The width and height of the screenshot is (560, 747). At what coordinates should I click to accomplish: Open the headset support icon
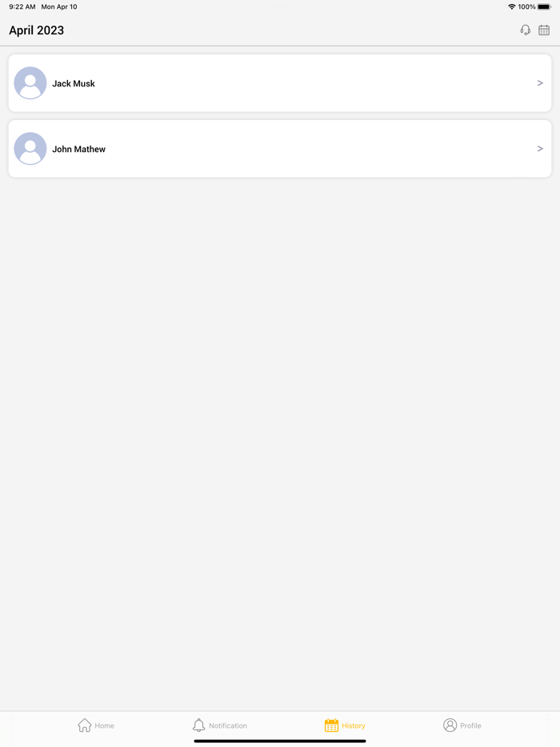pyautogui.click(x=526, y=30)
